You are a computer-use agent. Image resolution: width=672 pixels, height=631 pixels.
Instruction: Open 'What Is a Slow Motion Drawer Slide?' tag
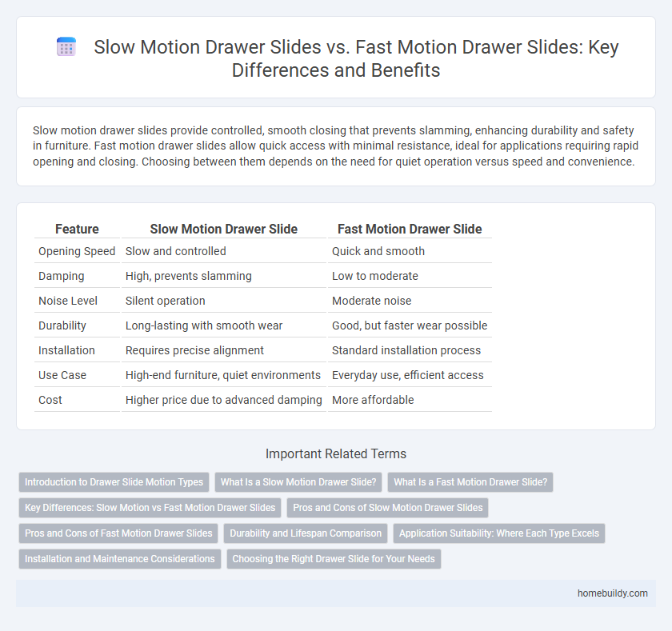point(298,482)
